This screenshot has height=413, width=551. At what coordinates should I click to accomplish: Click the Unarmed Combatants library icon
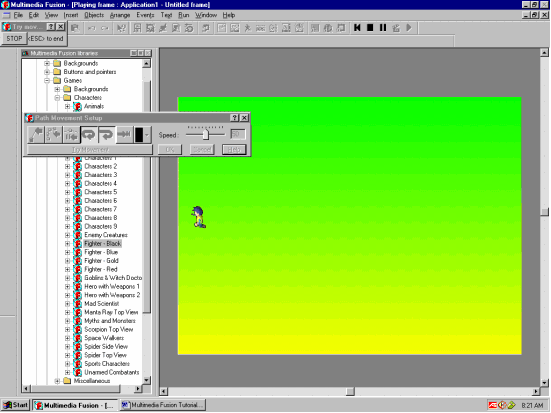point(77,372)
